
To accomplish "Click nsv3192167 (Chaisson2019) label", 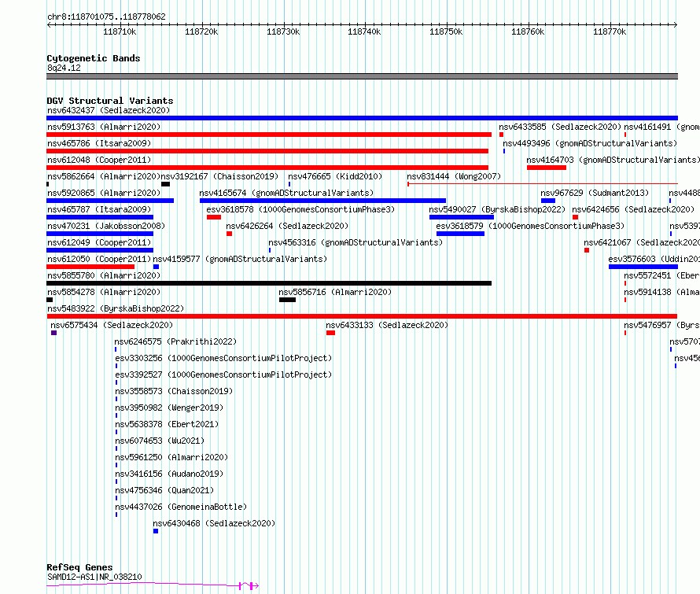I will (x=219, y=176).
